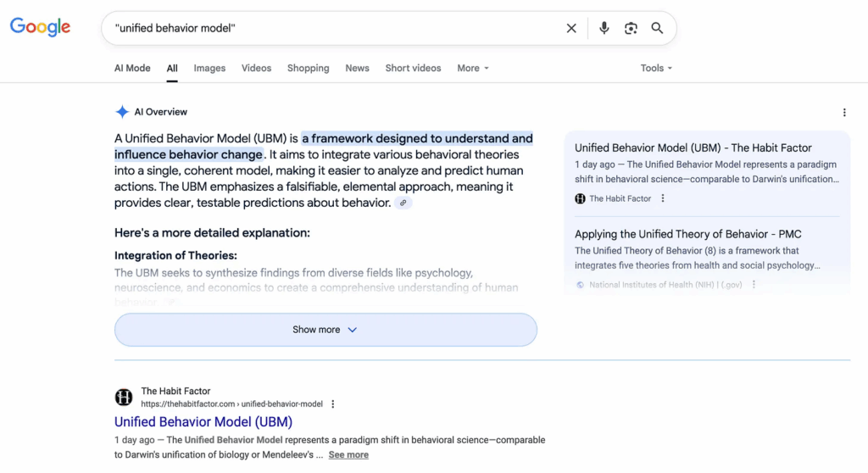Click into the search query field
Screen dimensions: 868x473
332,28
